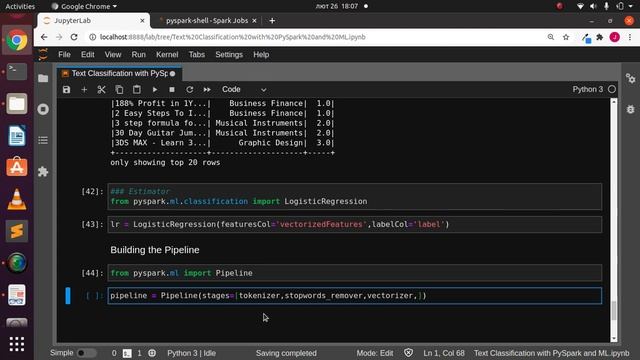Open Chrome three-dot menu
Viewport: 640px width, 360px height.
point(630,37)
